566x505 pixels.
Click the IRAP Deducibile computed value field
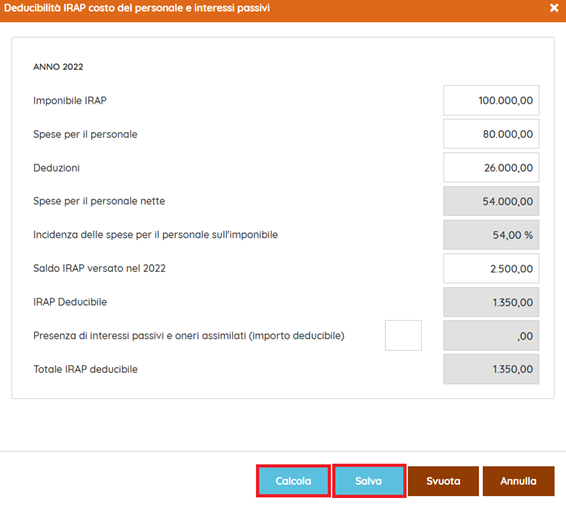pyautogui.click(x=491, y=302)
